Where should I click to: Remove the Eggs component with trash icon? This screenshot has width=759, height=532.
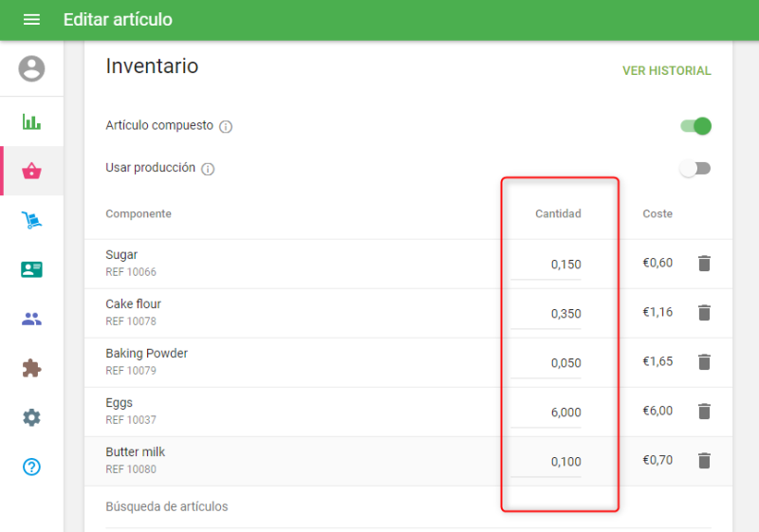pos(704,412)
